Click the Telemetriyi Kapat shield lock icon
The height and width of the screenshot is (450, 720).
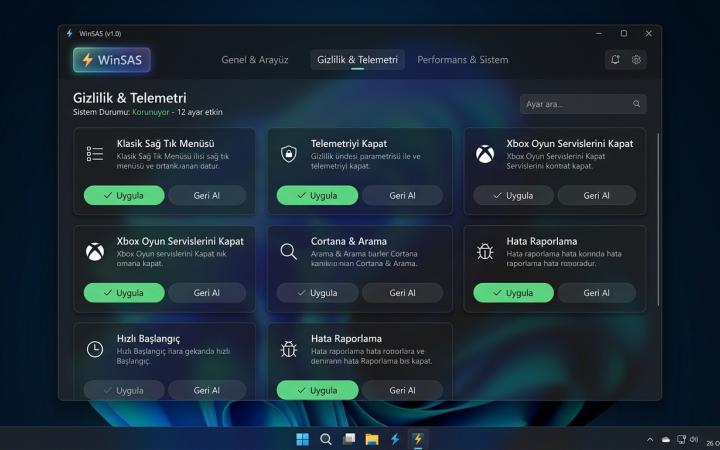(288, 154)
